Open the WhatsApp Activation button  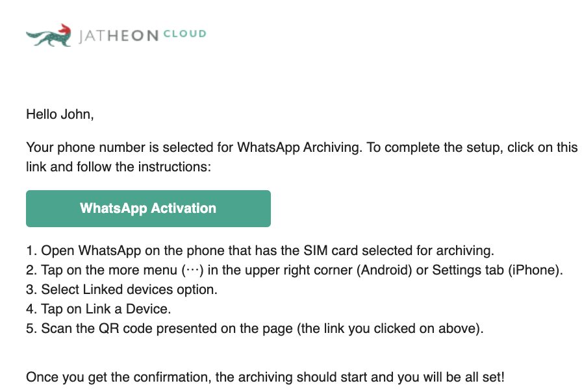pos(148,208)
